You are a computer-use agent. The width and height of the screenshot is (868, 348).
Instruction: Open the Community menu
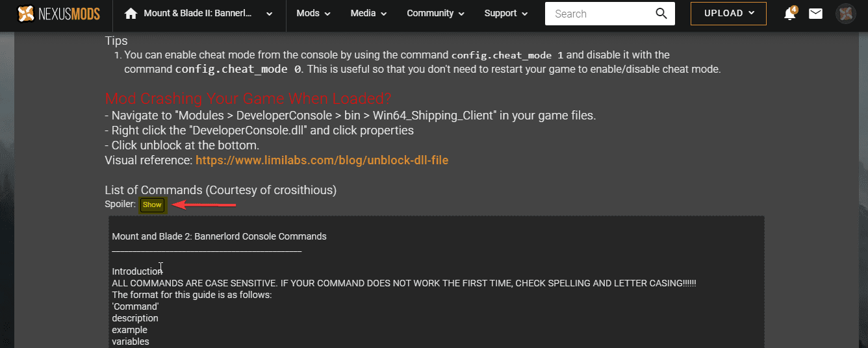point(435,14)
